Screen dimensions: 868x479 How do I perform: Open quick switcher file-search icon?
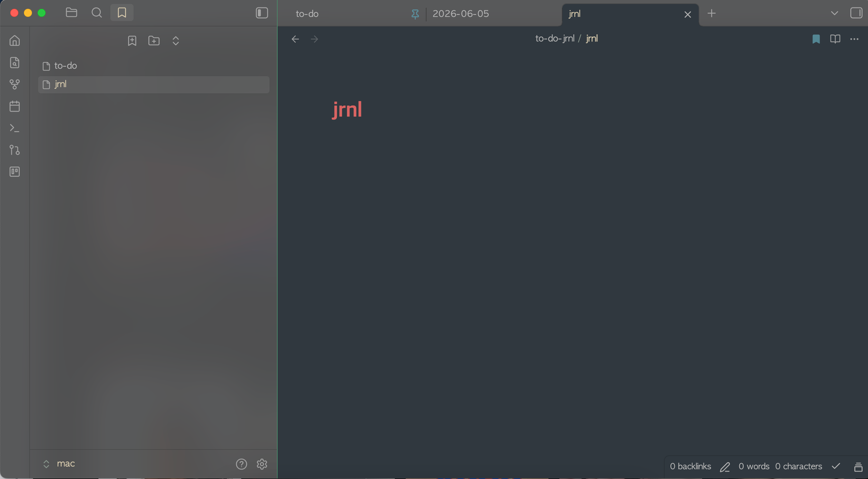pos(15,63)
